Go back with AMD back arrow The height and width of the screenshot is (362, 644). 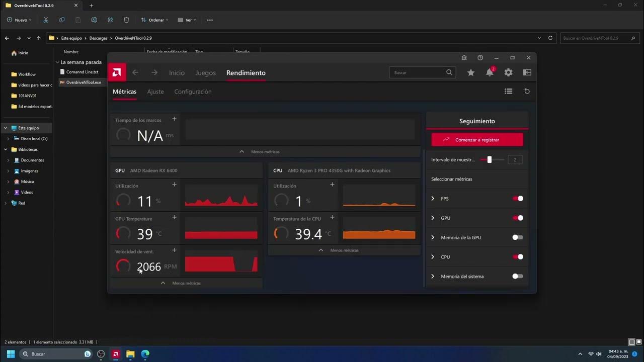click(x=135, y=72)
